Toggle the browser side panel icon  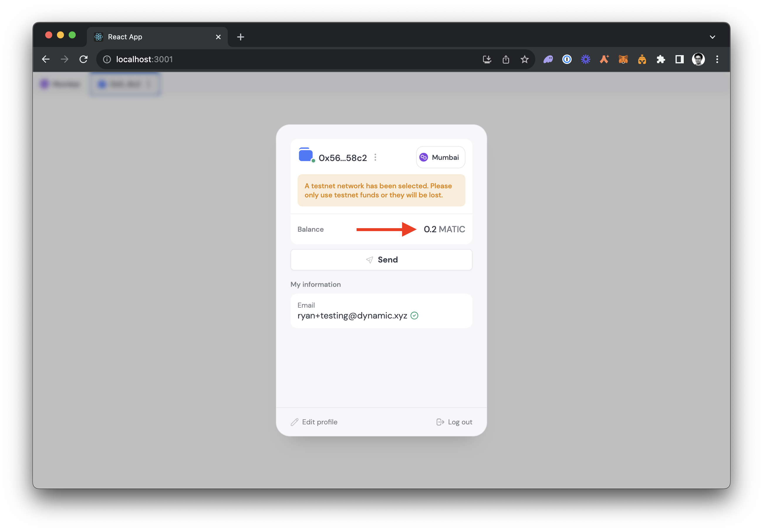[x=679, y=60]
